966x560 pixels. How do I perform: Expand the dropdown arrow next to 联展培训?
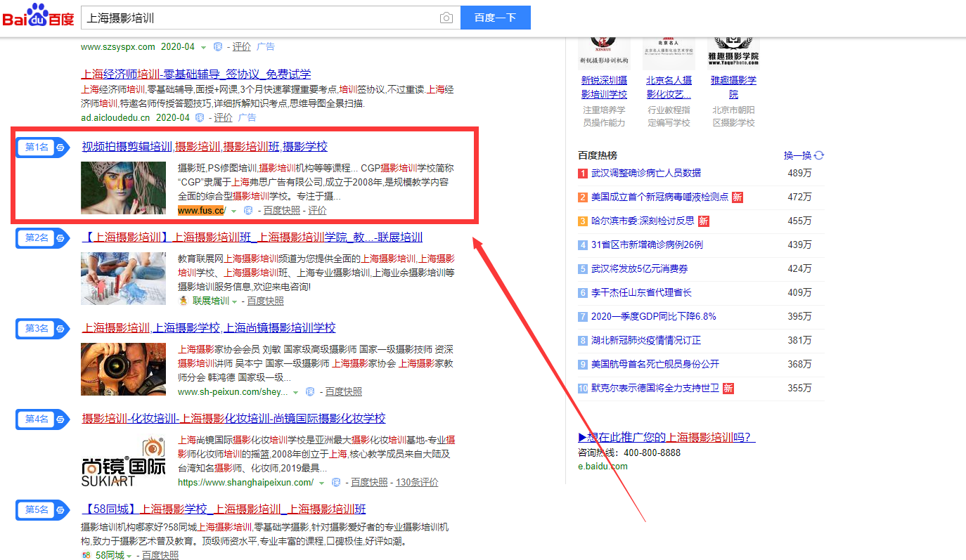click(x=235, y=301)
